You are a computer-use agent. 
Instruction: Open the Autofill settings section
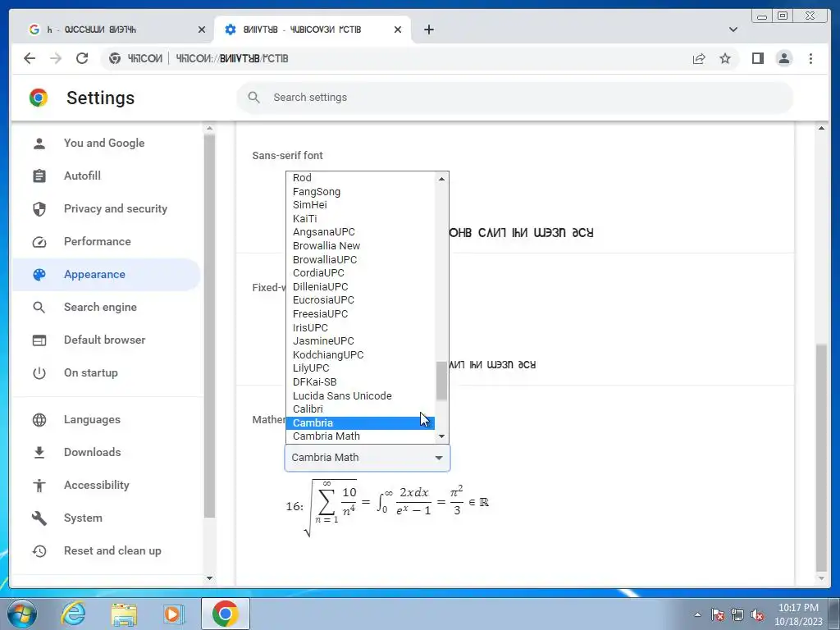point(106,176)
